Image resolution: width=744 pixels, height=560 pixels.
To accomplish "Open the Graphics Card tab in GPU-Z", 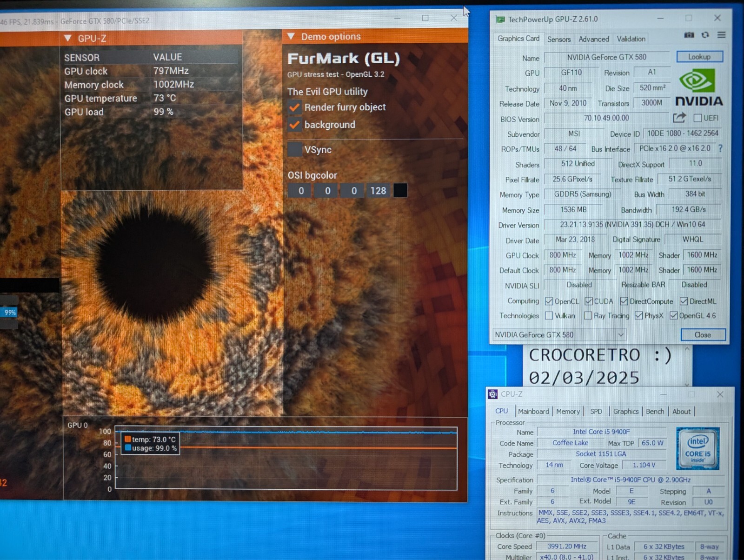I will tap(518, 39).
